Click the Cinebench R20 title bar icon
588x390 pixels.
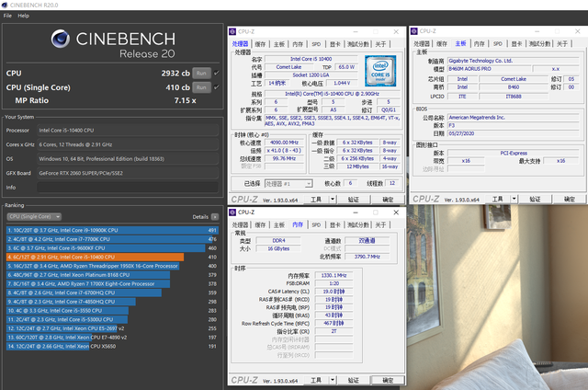point(4,5)
